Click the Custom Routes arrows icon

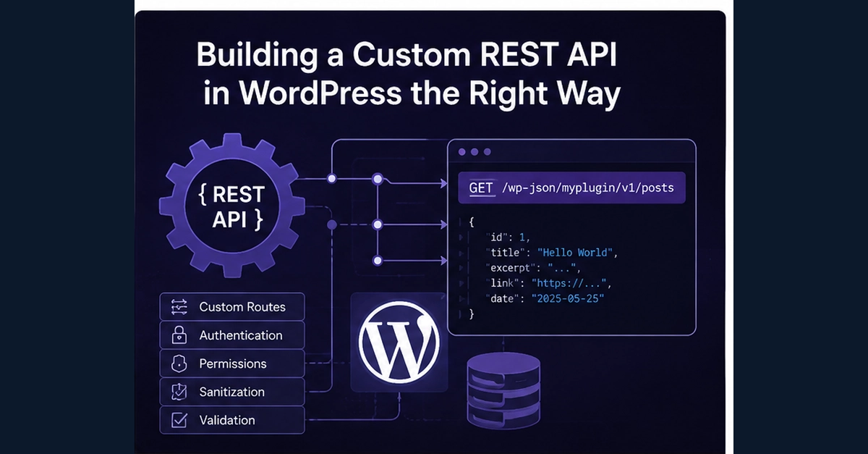point(179,307)
